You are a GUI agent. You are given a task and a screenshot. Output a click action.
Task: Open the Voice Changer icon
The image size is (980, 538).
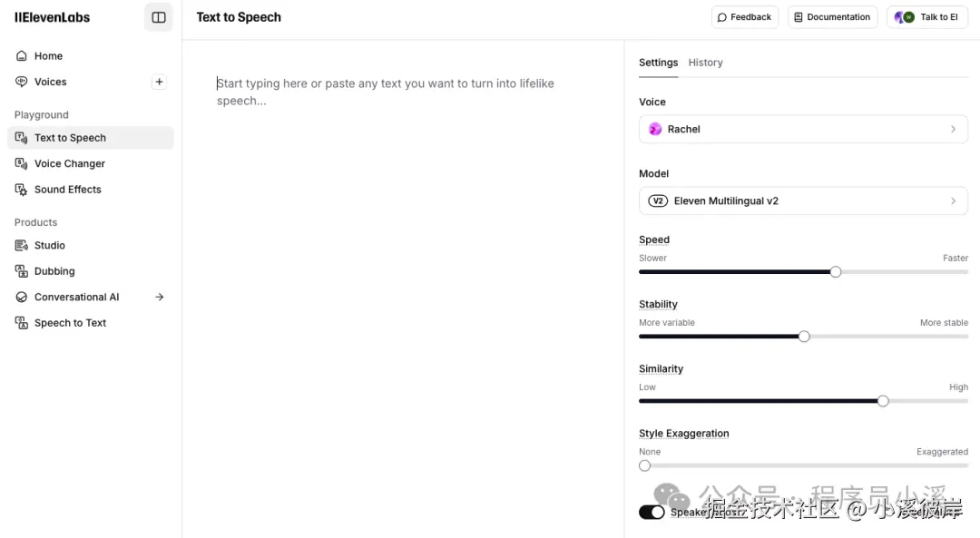[x=22, y=164]
